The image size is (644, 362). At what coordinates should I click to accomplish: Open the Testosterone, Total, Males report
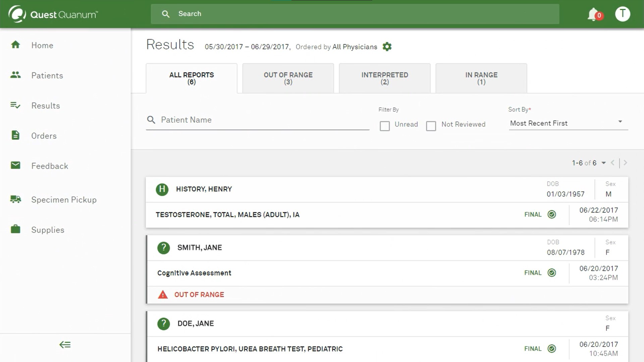227,215
